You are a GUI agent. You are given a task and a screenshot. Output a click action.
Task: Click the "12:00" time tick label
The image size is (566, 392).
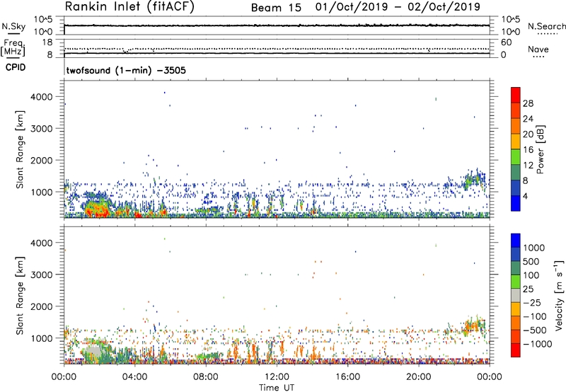pos(277,377)
